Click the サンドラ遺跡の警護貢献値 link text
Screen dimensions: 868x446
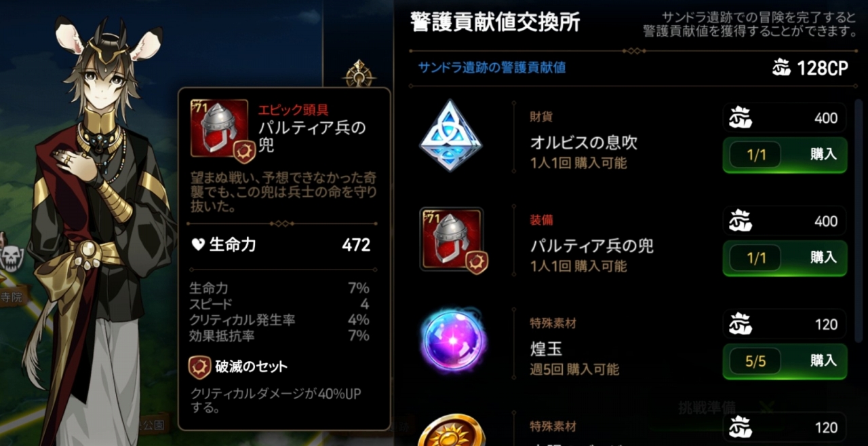492,67
